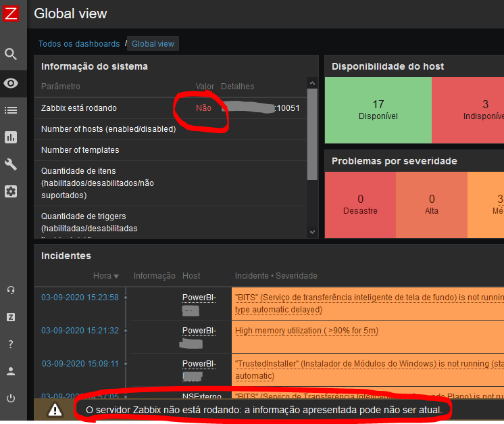Viewport: 504px width, 424px height.
Task: Click the green 17 Disponível tile
Action: click(378, 110)
